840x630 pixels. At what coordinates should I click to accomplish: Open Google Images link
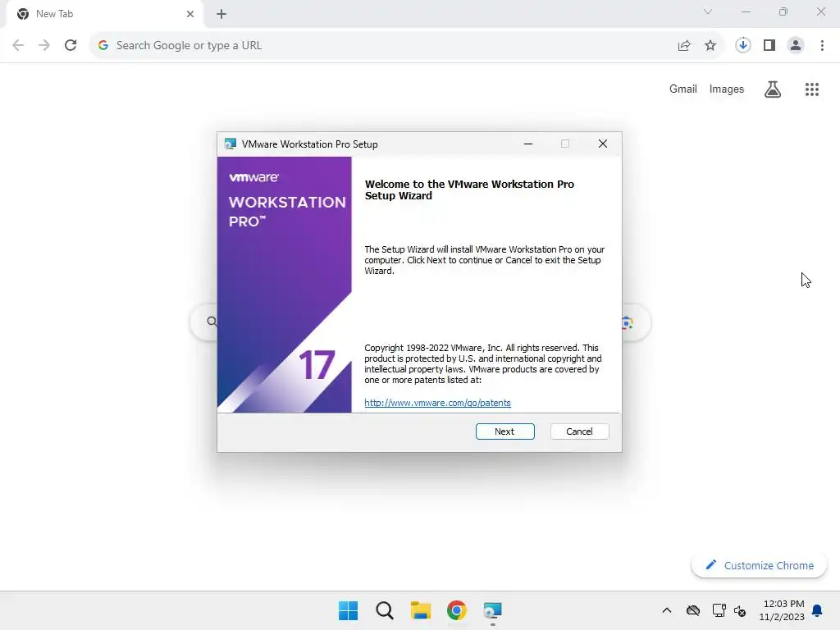(727, 89)
